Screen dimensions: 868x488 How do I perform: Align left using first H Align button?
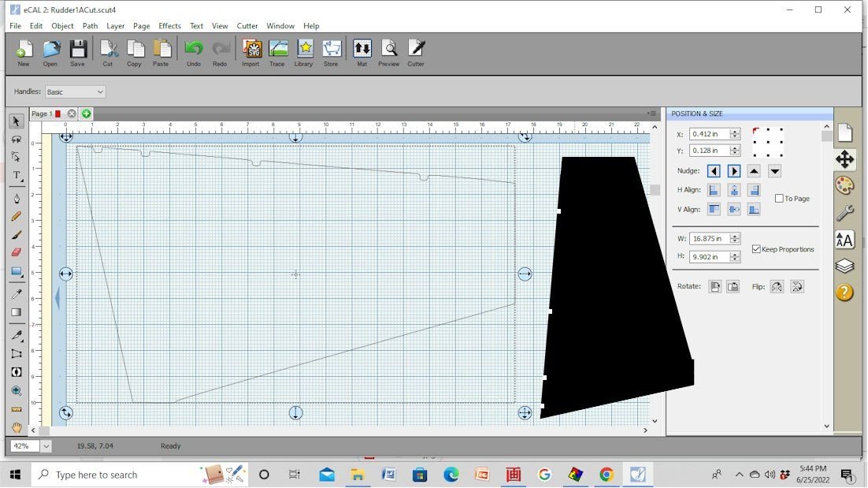(714, 191)
